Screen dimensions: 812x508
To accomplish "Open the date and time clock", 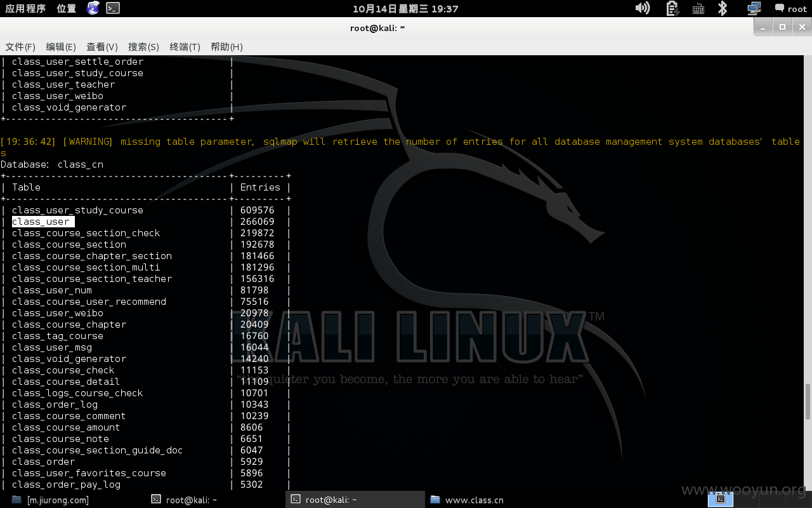I will click(x=405, y=8).
